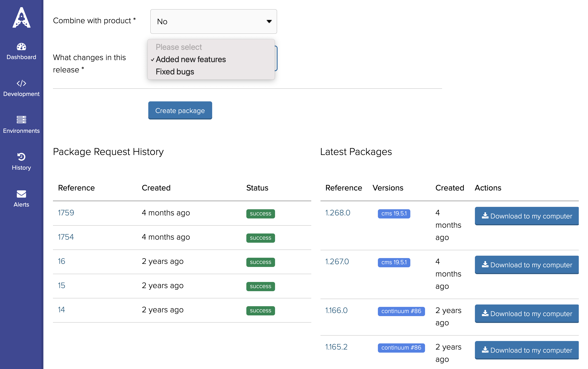Click the rocket logo icon
Image resolution: width=588 pixels, height=369 pixels.
[x=22, y=18]
